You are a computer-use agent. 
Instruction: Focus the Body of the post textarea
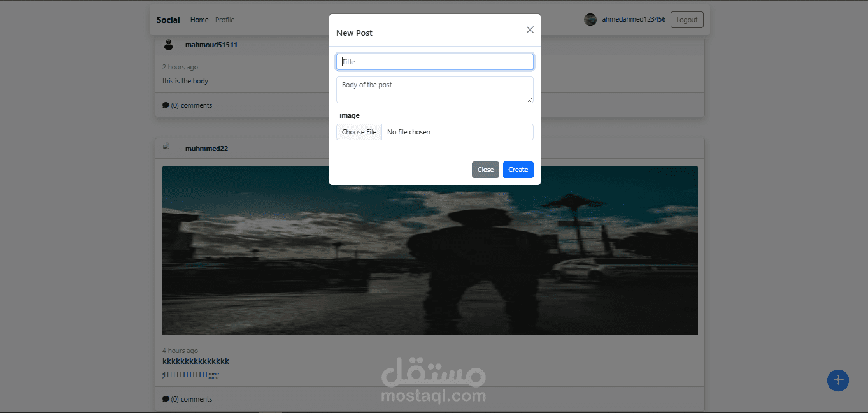click(x=435, y=90)
